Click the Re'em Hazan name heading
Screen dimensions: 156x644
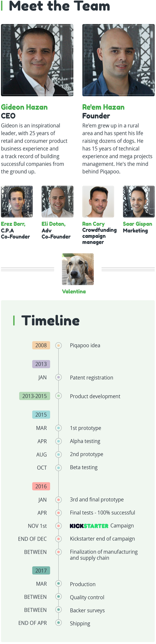tap(103, 107)
